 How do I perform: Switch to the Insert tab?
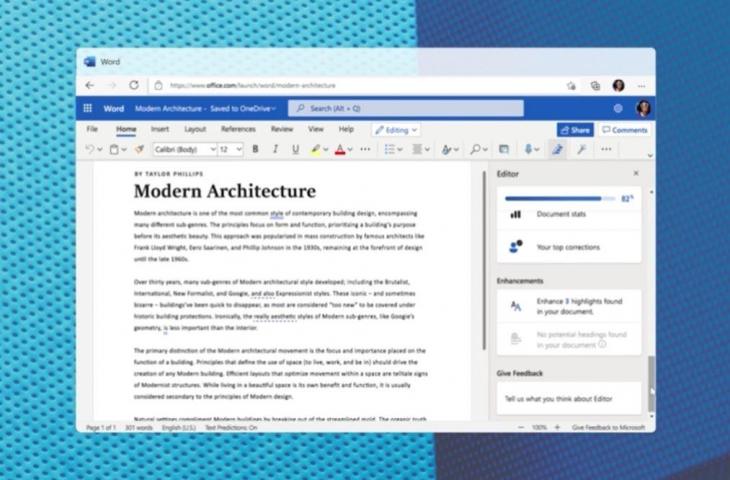click(160, 129)
